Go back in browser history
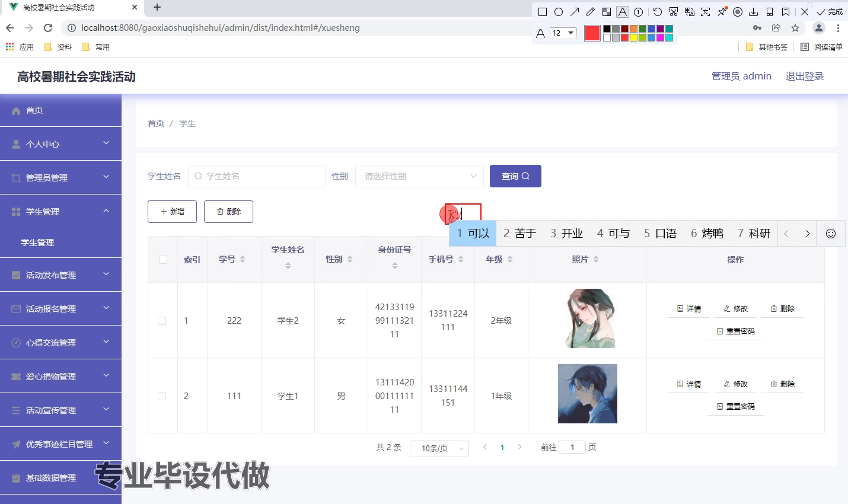Image resolution: width=848 pixels, height=504 pixels. [x=10, y=28]
